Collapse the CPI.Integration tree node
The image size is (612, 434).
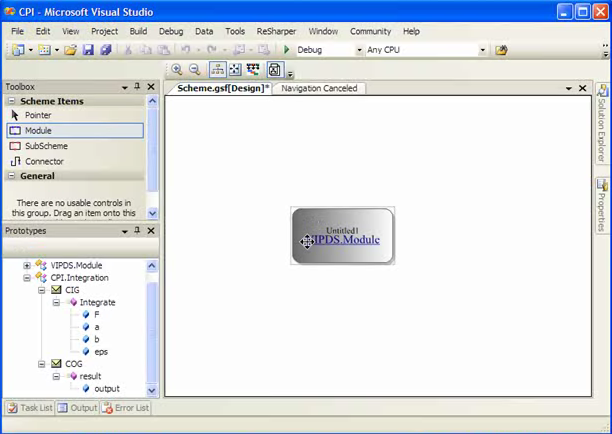(x=27, y=278)
